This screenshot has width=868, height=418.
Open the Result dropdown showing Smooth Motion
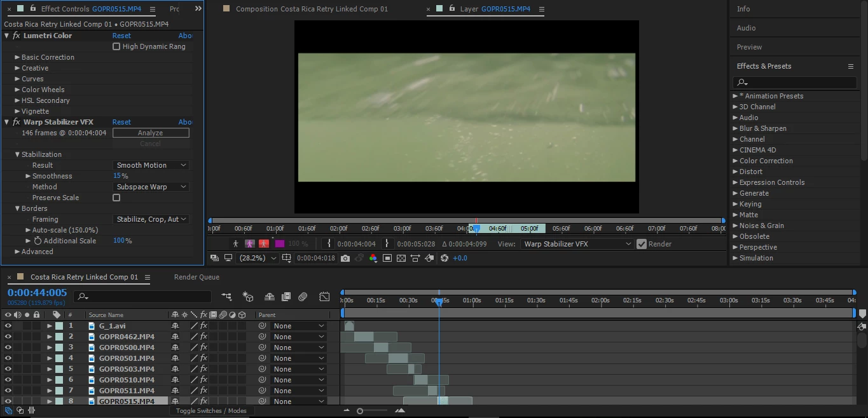pyautogui.click(x=151, y=165)
